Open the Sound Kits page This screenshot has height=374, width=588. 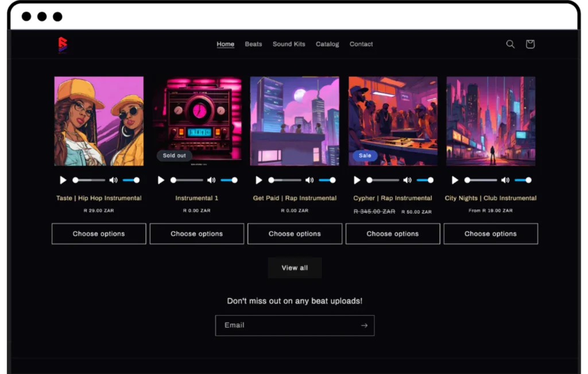pos(289,44)
